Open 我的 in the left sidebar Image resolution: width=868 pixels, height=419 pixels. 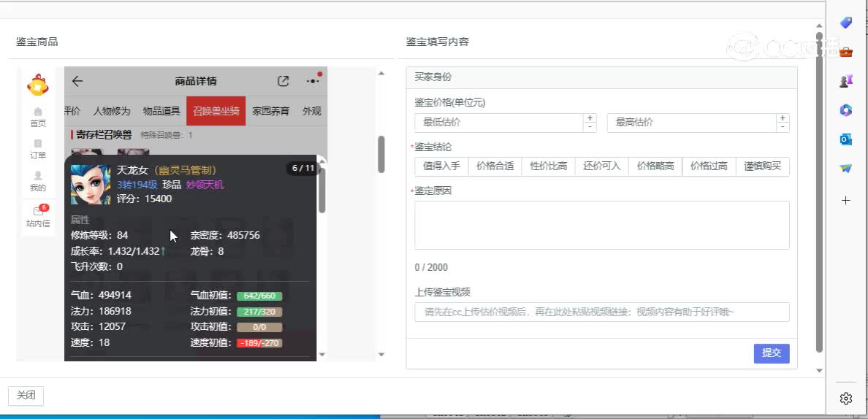[x=38, y=182]
